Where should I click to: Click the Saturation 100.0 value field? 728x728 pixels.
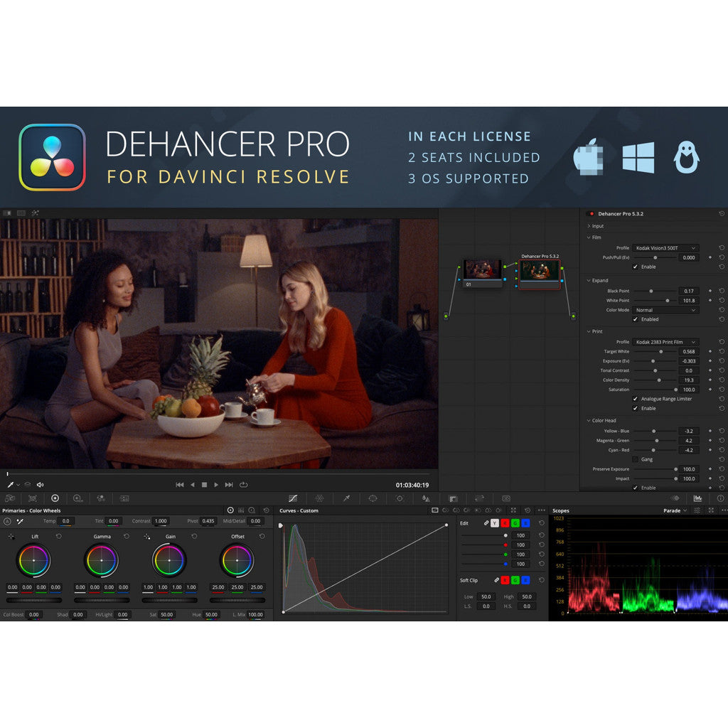tap(689, 390)
